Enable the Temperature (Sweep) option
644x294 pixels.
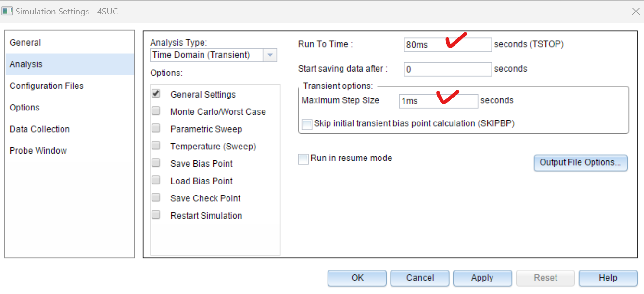pos(156,146)
